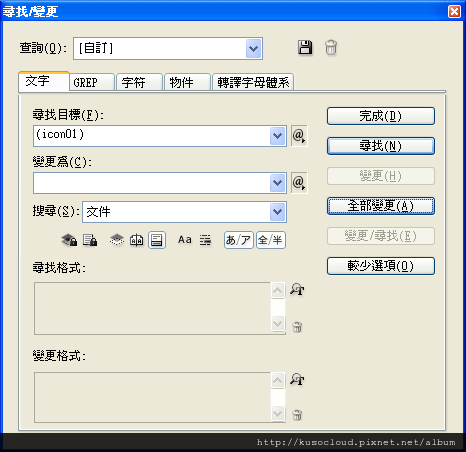This screenshot has height=452, width=466.
Task: Expand the 搜尋 scope dropdown showing 文件
Action: point(278,212)
